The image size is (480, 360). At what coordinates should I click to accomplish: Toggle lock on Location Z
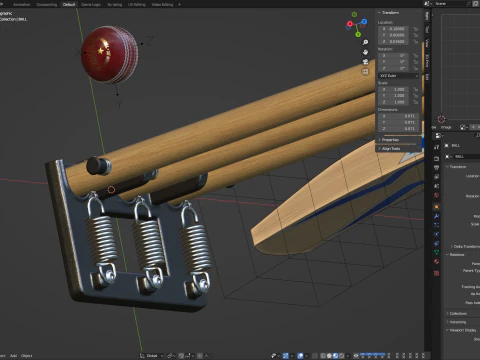tap(416, 41)
